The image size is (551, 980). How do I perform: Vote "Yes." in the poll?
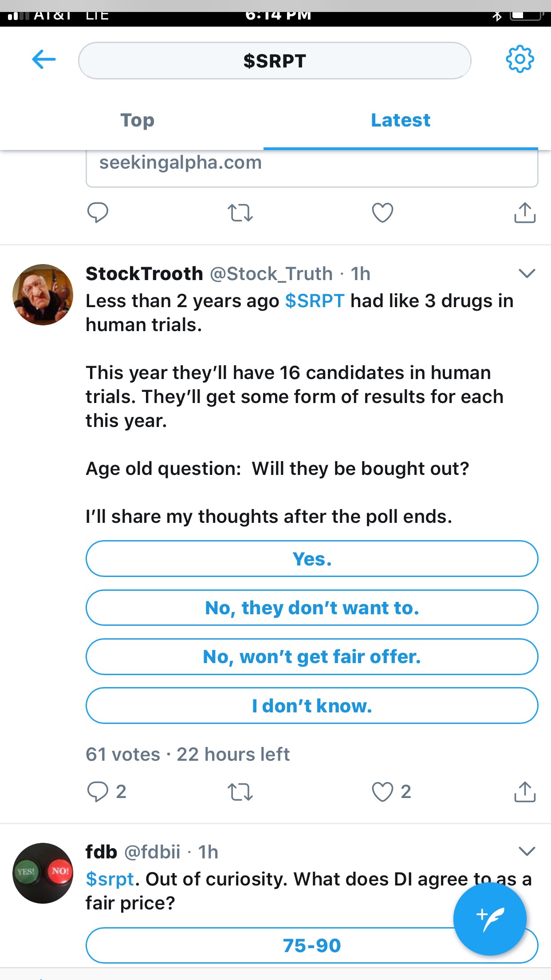point(312,559)
